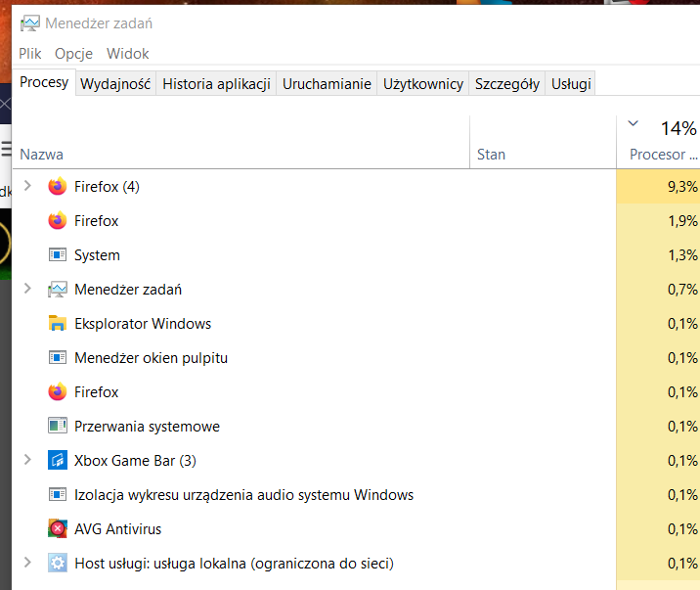Click the System process icon
Screen dimensions: 700x590
coord(58,255)
